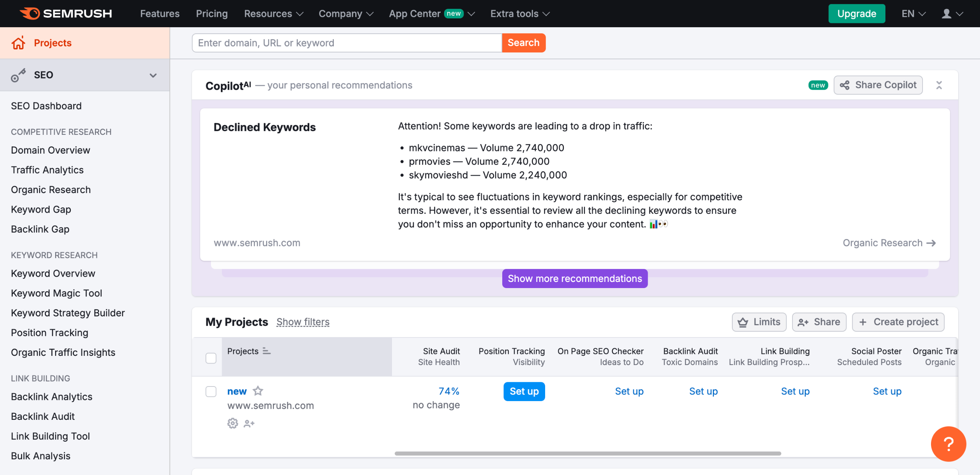Click the domain, URL or keyword search field
The image size is (980, 475).
point(346,43)
